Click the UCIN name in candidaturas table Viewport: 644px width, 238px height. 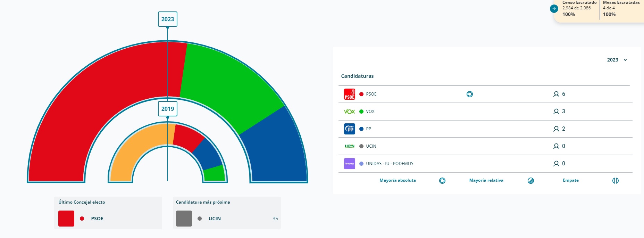[371, 146]
